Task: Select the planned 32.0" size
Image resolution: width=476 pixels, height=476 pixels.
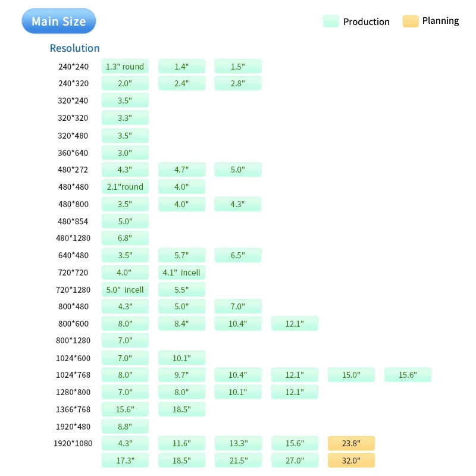Action: [351, 461]
